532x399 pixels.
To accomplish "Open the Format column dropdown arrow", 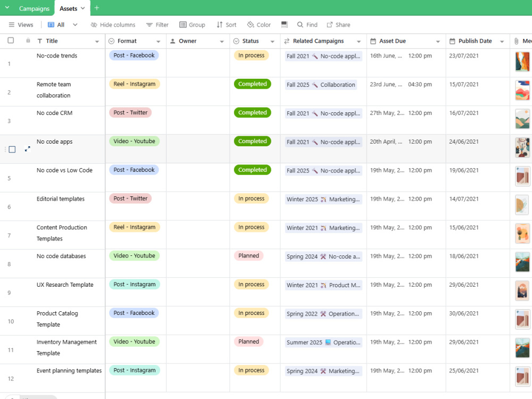I will (159, 41).
